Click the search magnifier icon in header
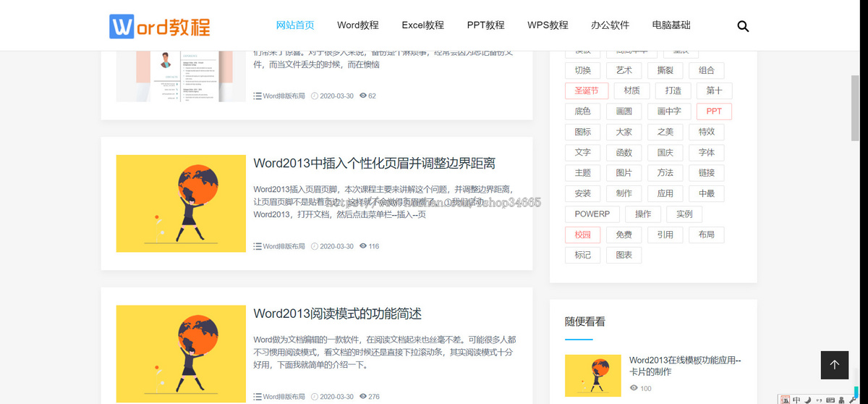Viewport: 868px width, 404px height. pos(743,26)
